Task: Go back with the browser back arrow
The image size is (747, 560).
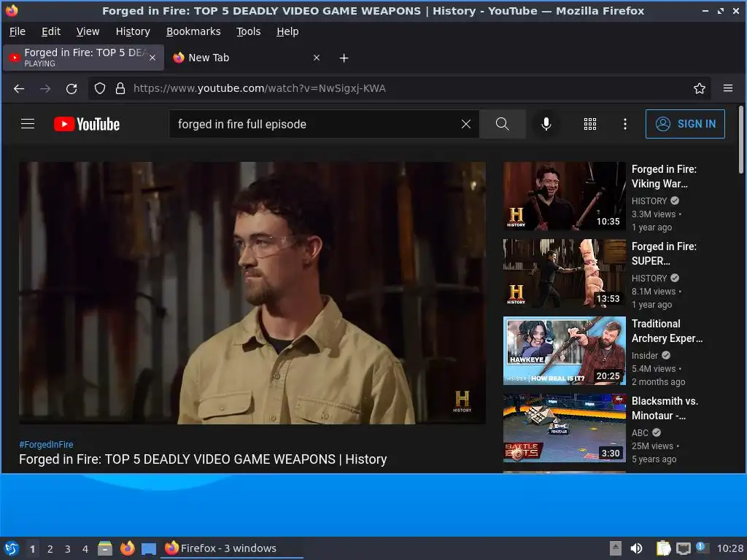Action: point(19,88)
